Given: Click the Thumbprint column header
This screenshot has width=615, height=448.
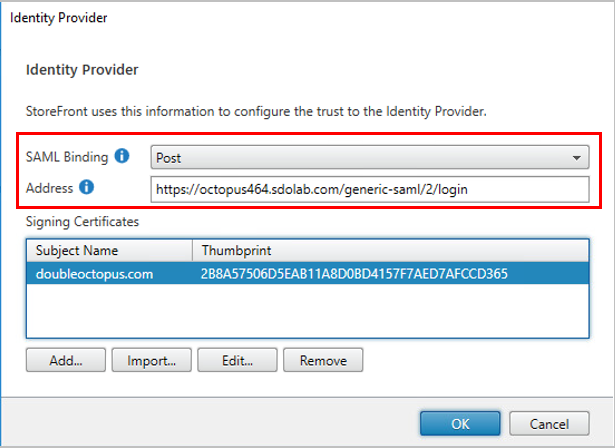Looking at the screenshot, I should (x=391, y=250).
